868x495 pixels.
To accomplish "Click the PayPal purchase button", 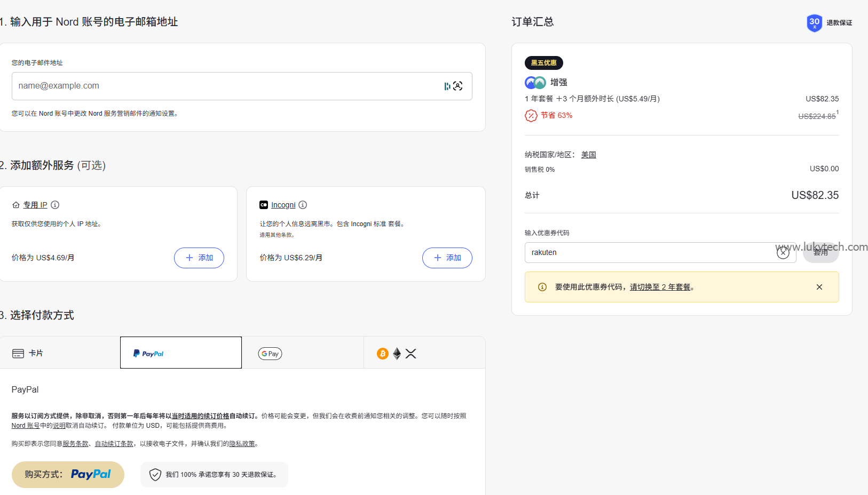I will [x=68, y=474].
